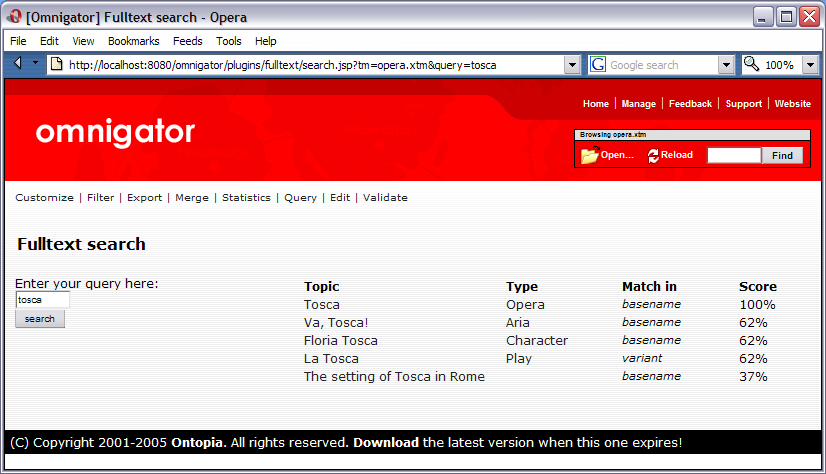Screen dimensions: 826x474
Task: Click the page icon in address bar
Action: [57, 64]
